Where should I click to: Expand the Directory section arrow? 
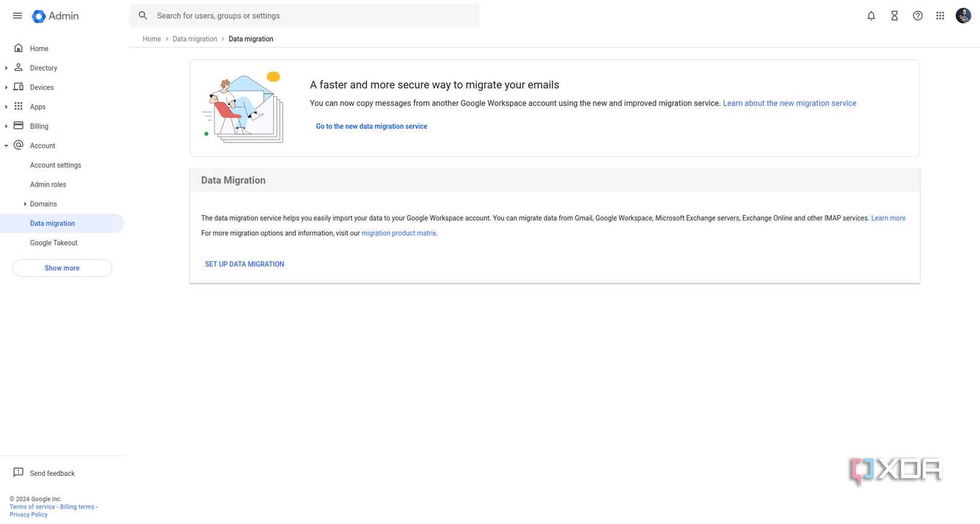(7, 68)
